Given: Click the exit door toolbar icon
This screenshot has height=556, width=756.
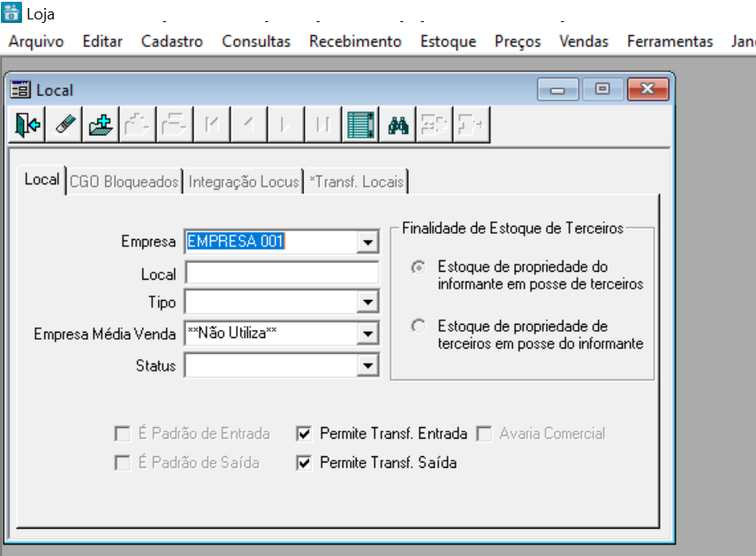Looking at the screenshot, I should (27, 124).
